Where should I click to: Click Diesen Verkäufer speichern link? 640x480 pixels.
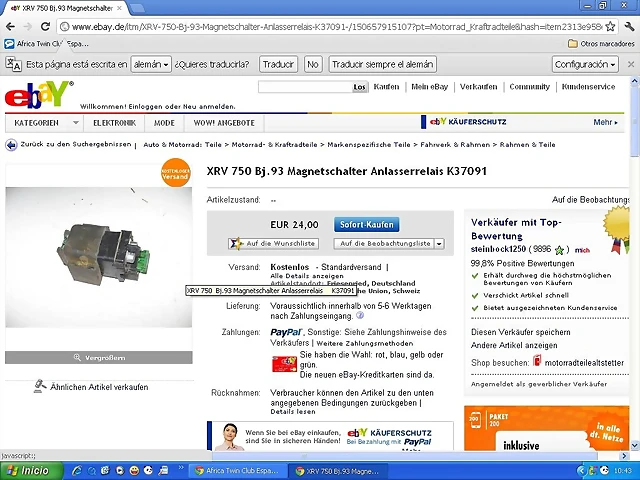pos(520,332)
